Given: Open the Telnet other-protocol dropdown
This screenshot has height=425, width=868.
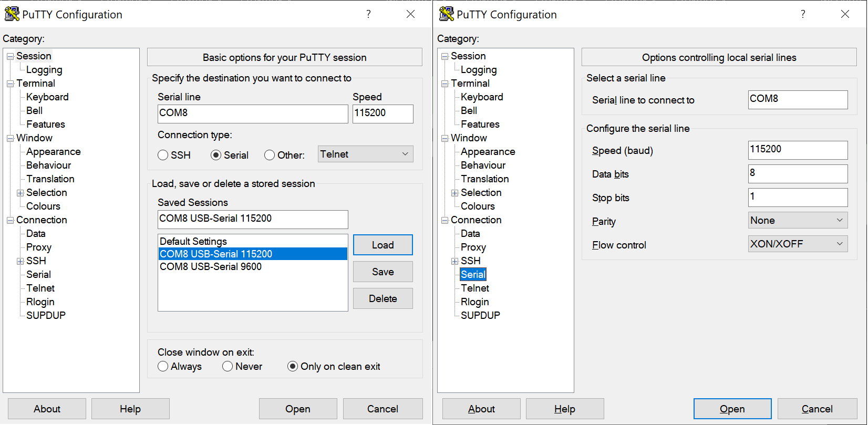Looking at the screenshot, I should pyautogui.click(x=365, y=154).
